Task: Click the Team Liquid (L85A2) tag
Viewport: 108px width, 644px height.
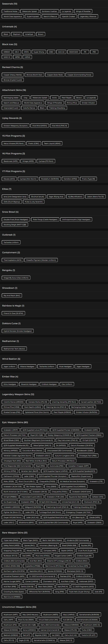Action: pyautogui.click(x=52, y=143)
